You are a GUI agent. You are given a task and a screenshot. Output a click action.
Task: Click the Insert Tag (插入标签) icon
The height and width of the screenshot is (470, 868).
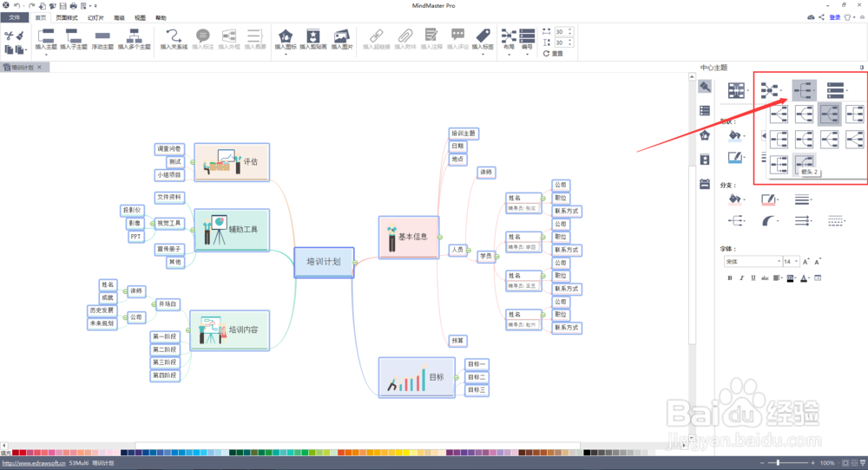click(x=483, y=36)
